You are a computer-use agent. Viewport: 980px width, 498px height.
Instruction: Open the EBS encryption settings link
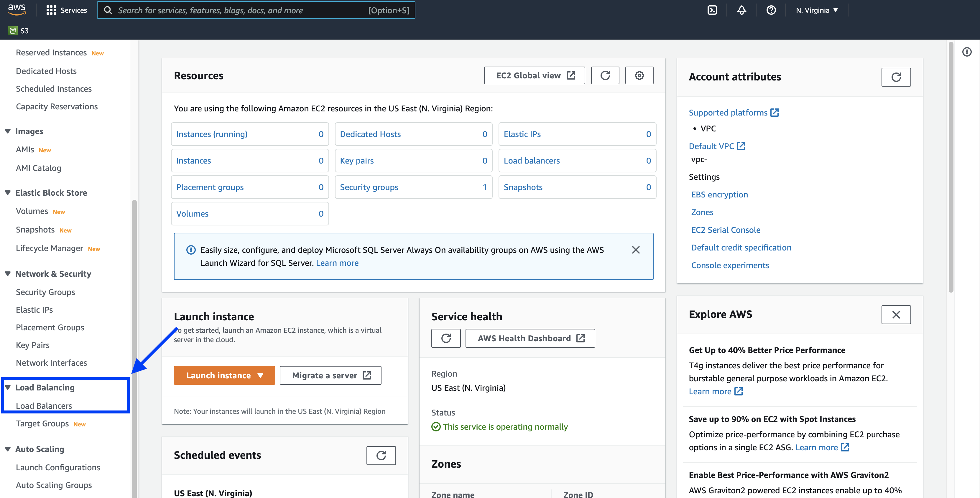pyautogui.click(x=719, y=194)
